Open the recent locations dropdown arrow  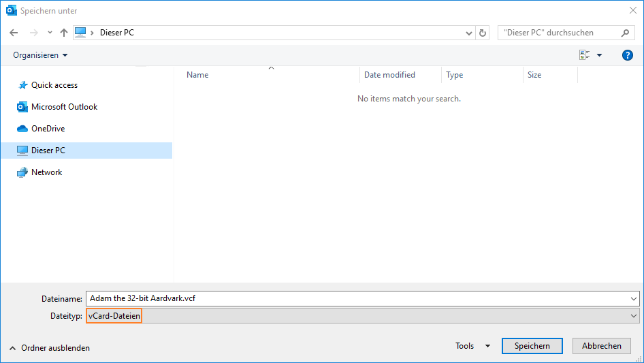pos(50,33)
